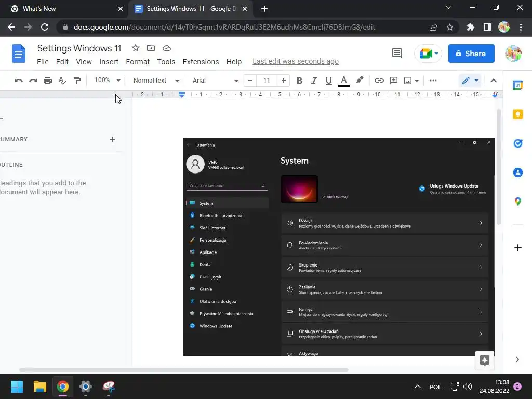Open 'Last edit was seconds ago' version history
532x399 pixels.
(x=296, y=61)
